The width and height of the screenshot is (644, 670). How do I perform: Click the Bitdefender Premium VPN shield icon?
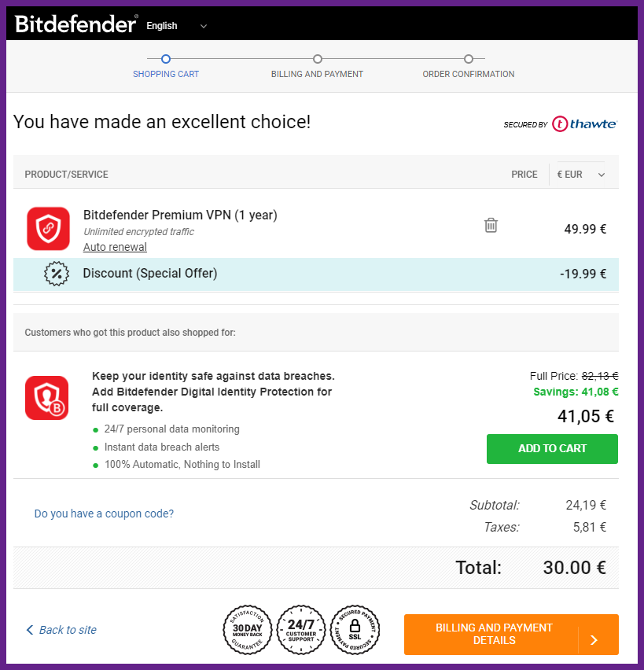click(48, 229)
